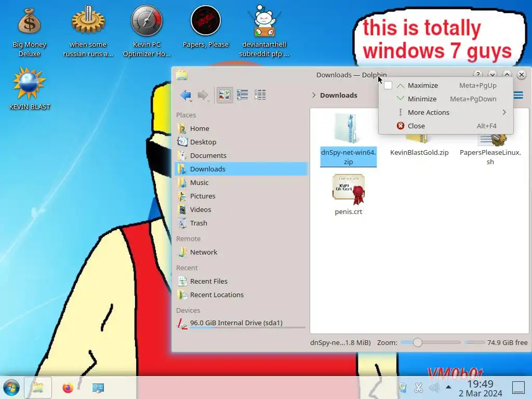This screenshot has height=399, width=532.
Task: Click the Downloads breadcrumb label
Action: [339, 96]
